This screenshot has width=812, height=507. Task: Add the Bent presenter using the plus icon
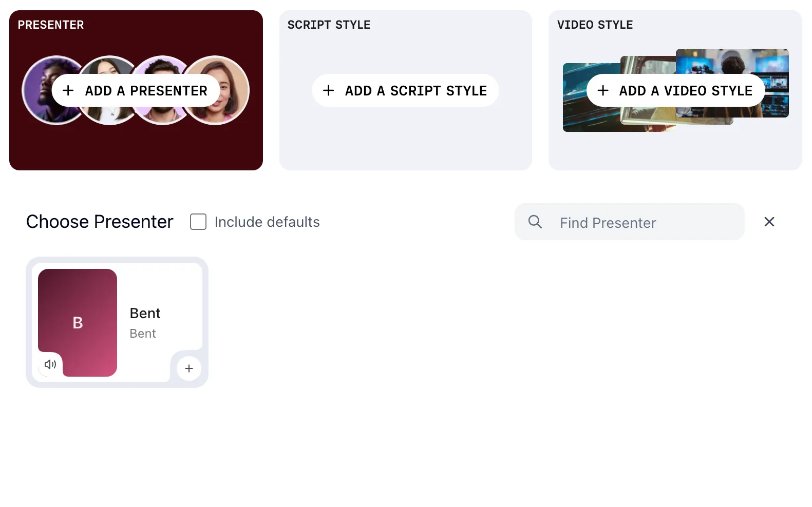click(189, 368)
